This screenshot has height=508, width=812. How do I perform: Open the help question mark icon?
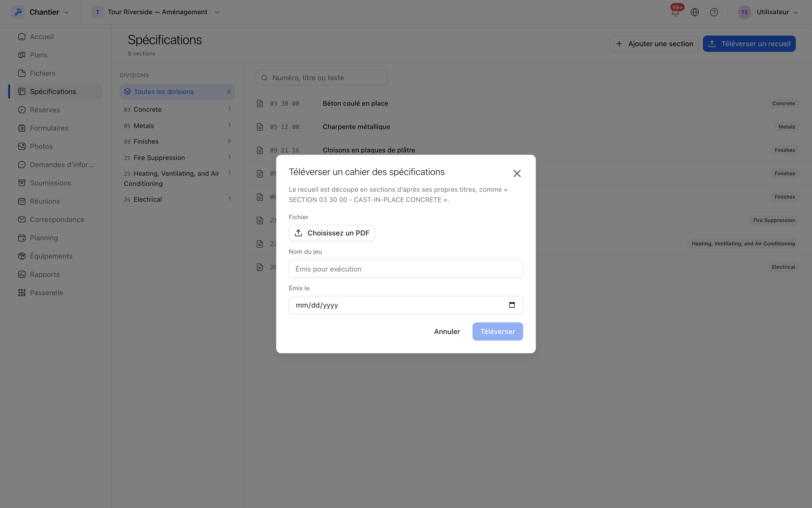[x=714, y=12]
